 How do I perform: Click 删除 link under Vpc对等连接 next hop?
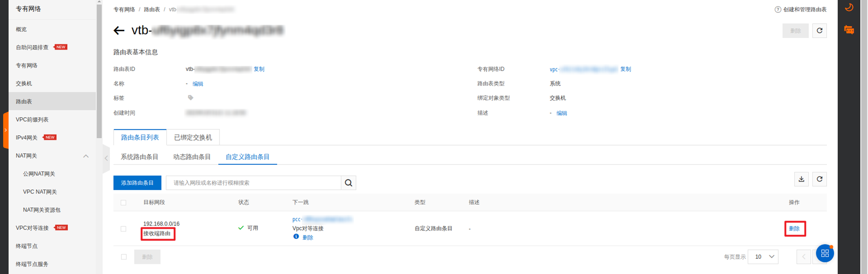308,237
